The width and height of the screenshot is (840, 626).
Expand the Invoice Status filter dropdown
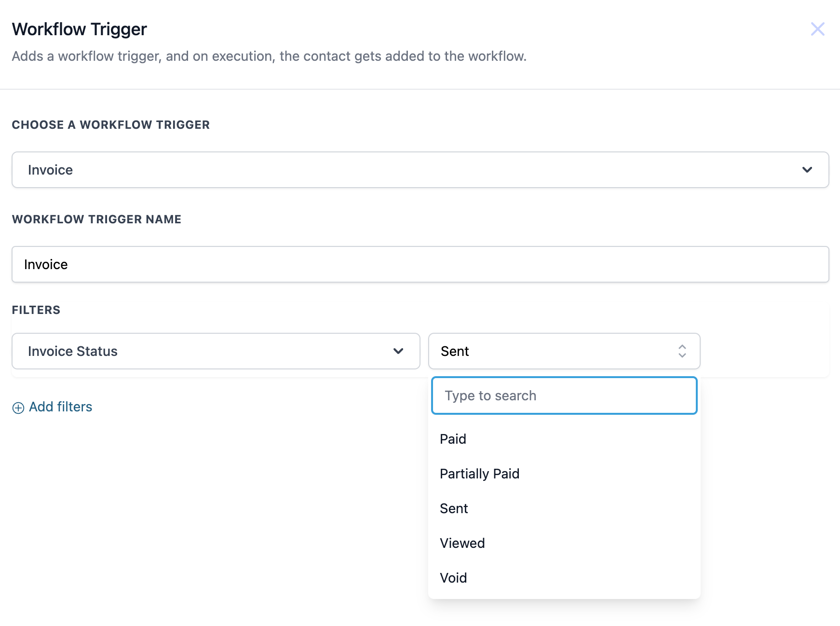coord(216,351)
